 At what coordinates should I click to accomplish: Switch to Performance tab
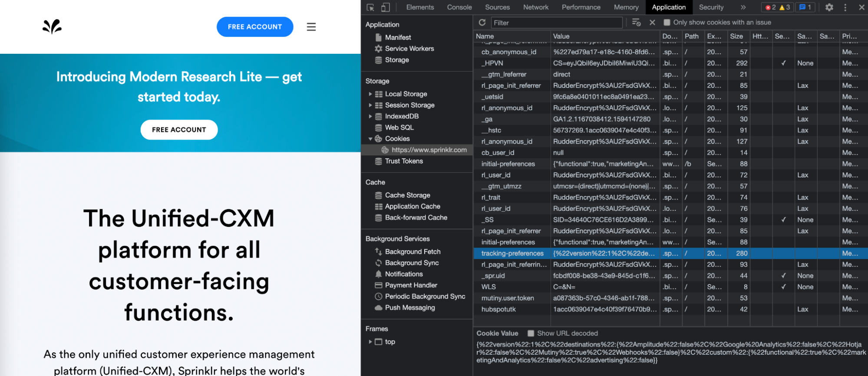tap(581, 7)
